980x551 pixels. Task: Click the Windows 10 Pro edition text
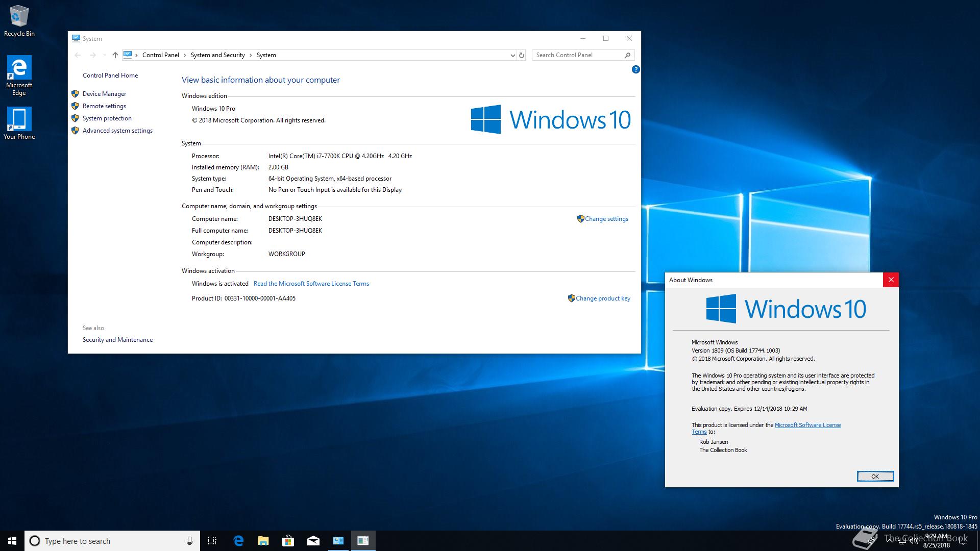213,109
